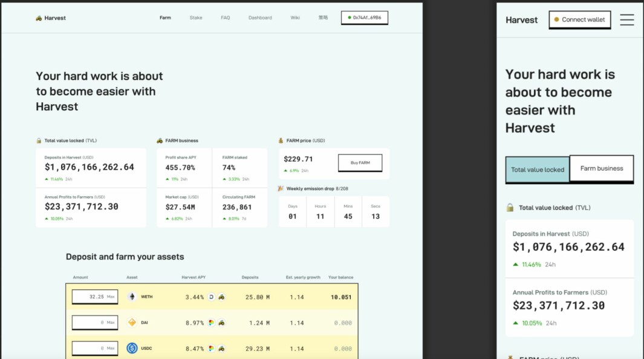Screen dimensions: 644x359
Task: Click the Est. yearly growth column header
Action: 303,278
